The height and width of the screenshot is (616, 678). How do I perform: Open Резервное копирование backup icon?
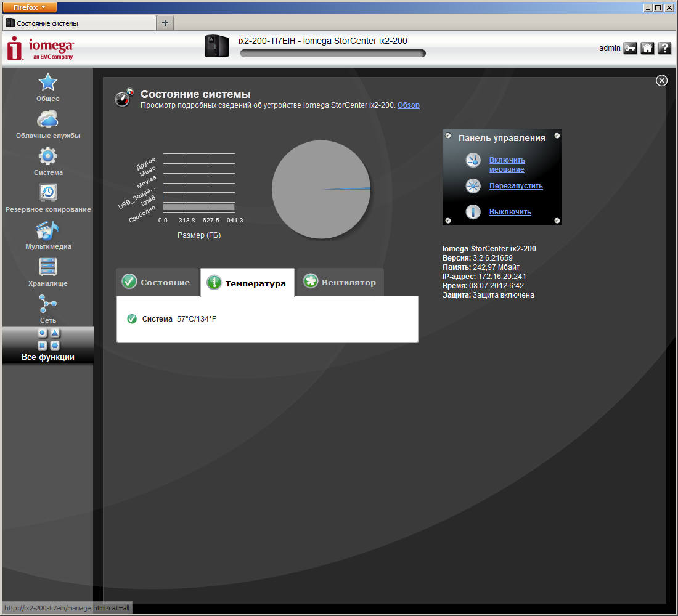click(x=47, y=193)
